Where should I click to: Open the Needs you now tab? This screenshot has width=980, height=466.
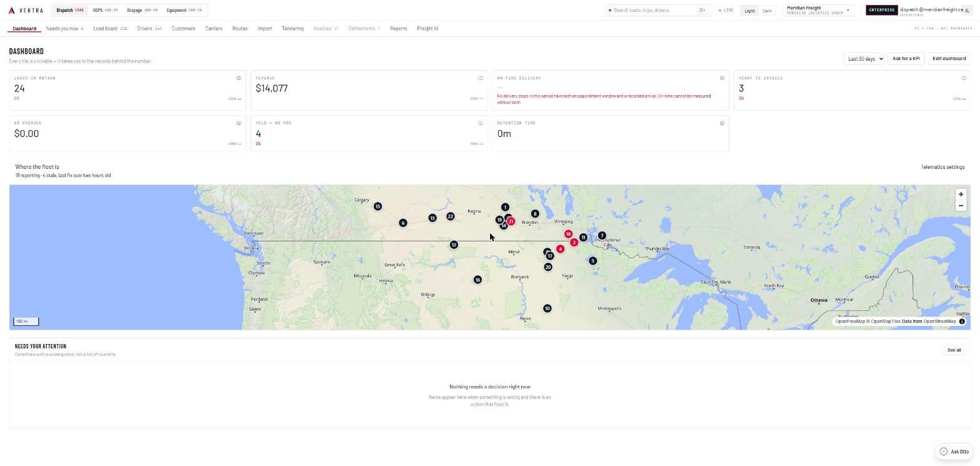pyautogui.click(x=64, y=29)
